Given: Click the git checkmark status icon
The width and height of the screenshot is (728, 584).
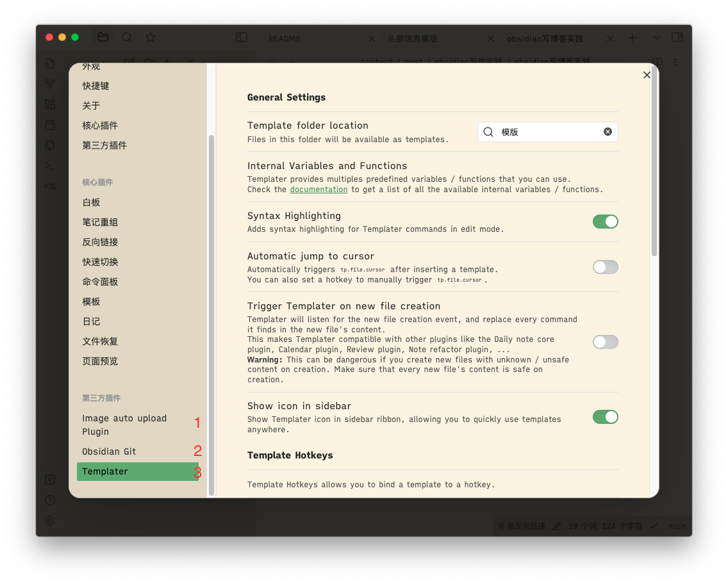Looking at the screenshot, I should [x=654, y=526].
